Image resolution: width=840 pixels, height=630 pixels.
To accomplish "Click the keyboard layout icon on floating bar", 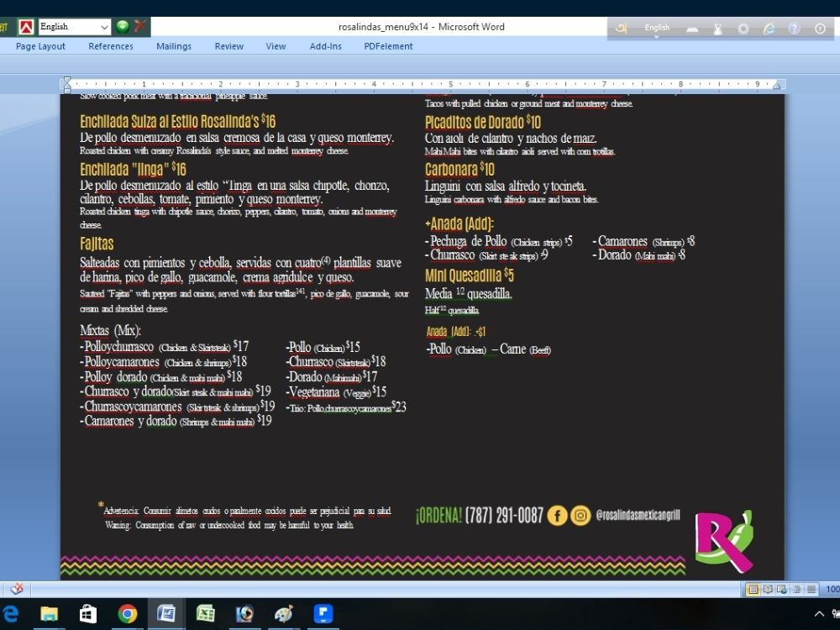I will click(x=692, y=29).
